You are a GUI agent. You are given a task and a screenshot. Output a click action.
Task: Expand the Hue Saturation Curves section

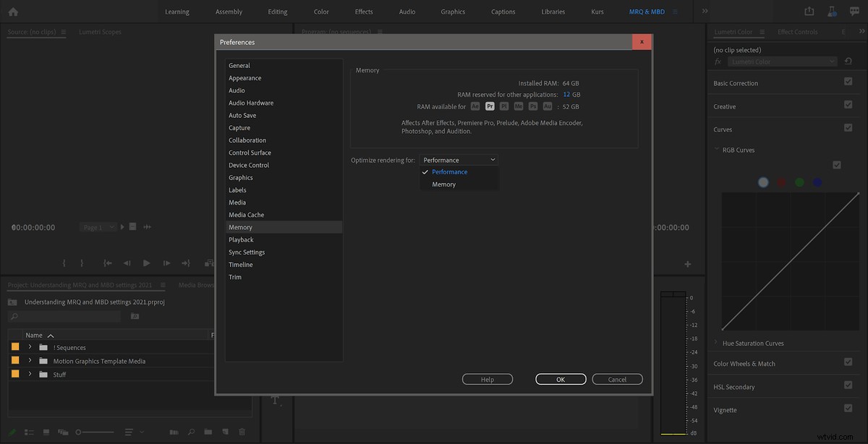pyautogui.click(x=715, y=343)
